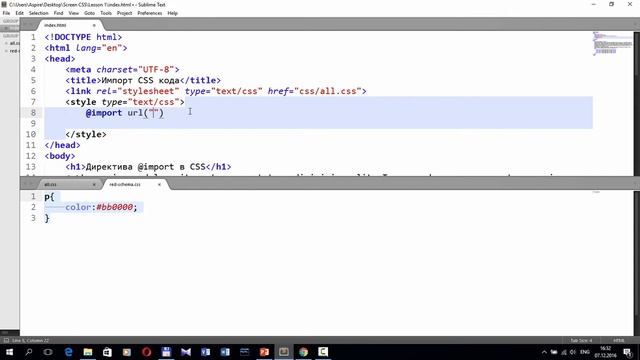Click the floppy-disk save app taskbar icon
Screen dimensions: 640x360
click(x=166, y=352)
